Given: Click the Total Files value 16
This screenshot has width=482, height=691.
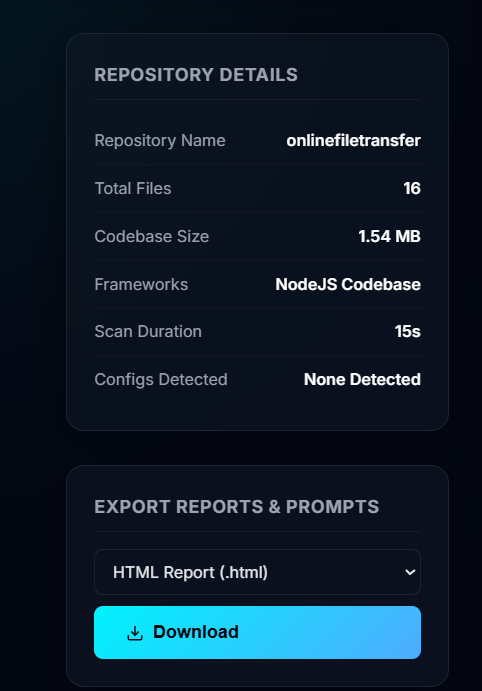Looking at the screenshot, I should coord(412,189).
